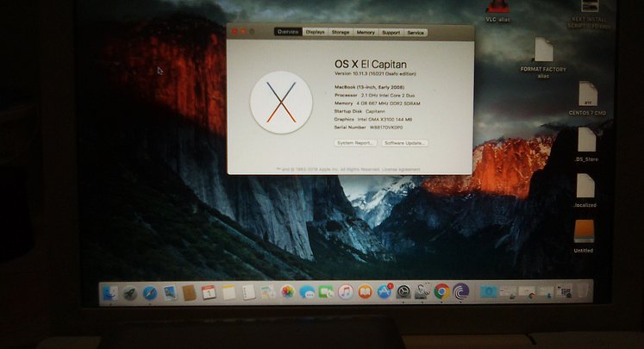The image size is (644, 349).
Task: Open Calendar icon in Dock
Action: click(209, 293)
